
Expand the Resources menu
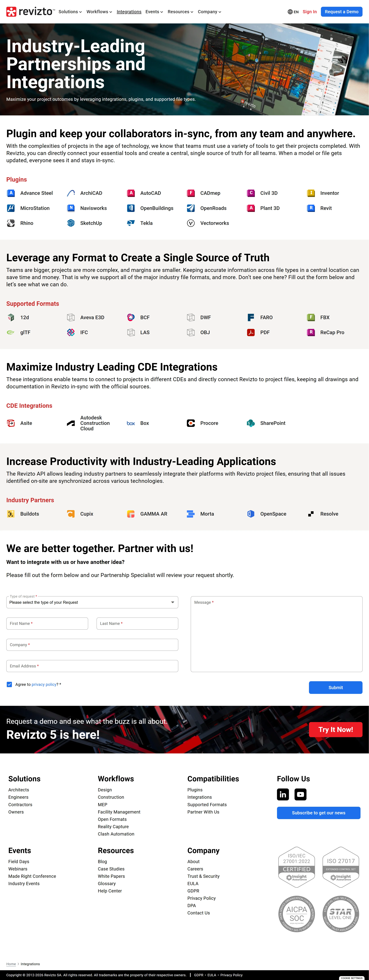(180, 12)
